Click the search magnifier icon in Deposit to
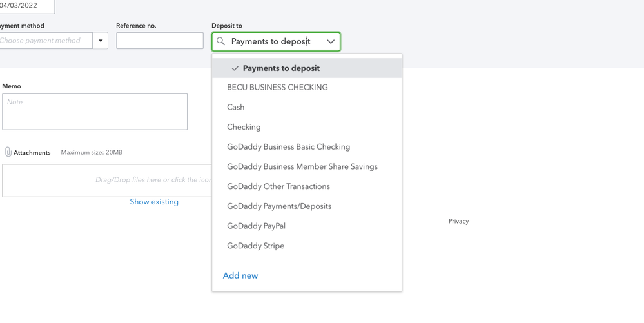Image resolution: width=644 pixels, height=323 pixels. 221,41
